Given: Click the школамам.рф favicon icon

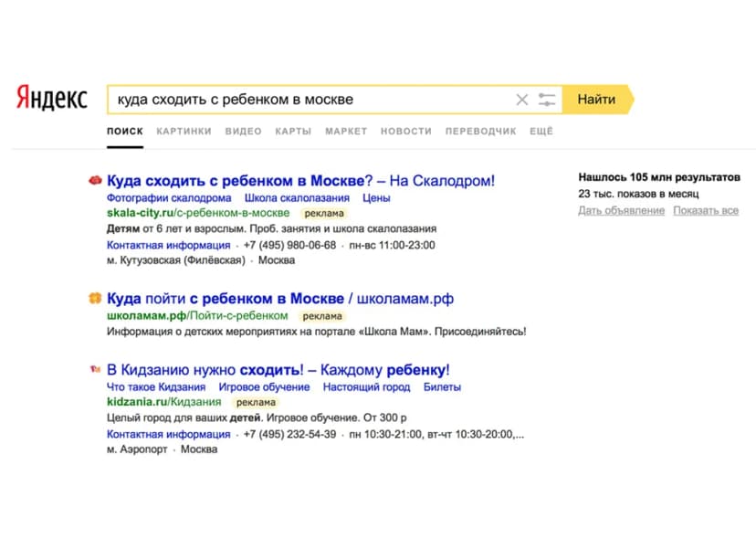Looking at the screenshot, I should (x=95, y=298).
